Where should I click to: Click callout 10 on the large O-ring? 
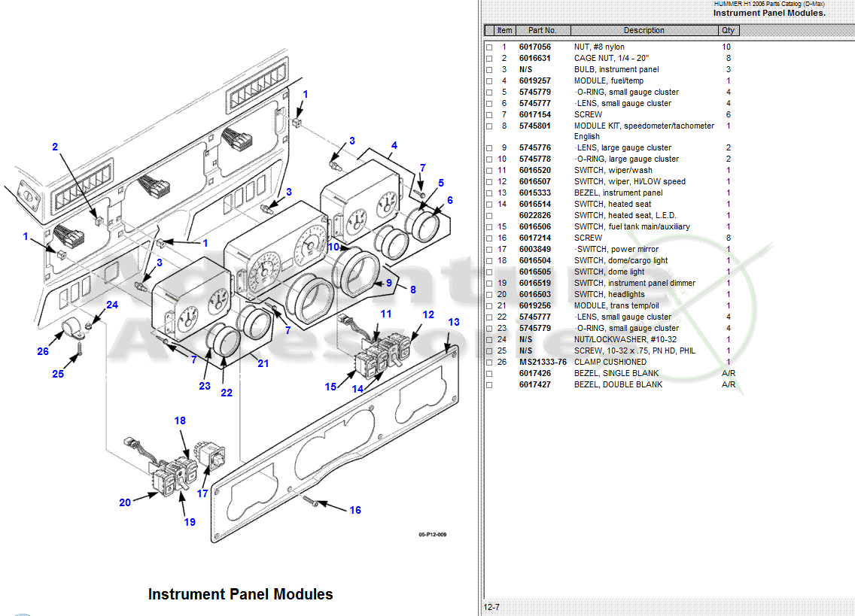[x=333, y=247]
